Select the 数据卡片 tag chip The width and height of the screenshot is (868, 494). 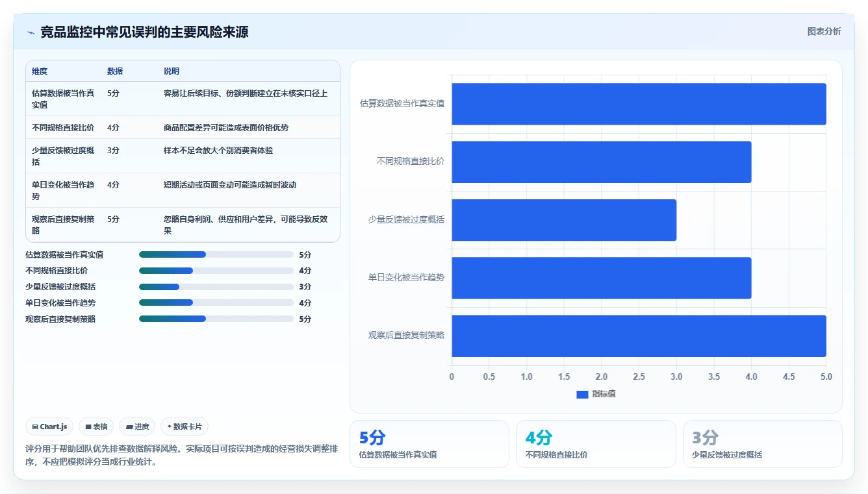coord(185,426)
